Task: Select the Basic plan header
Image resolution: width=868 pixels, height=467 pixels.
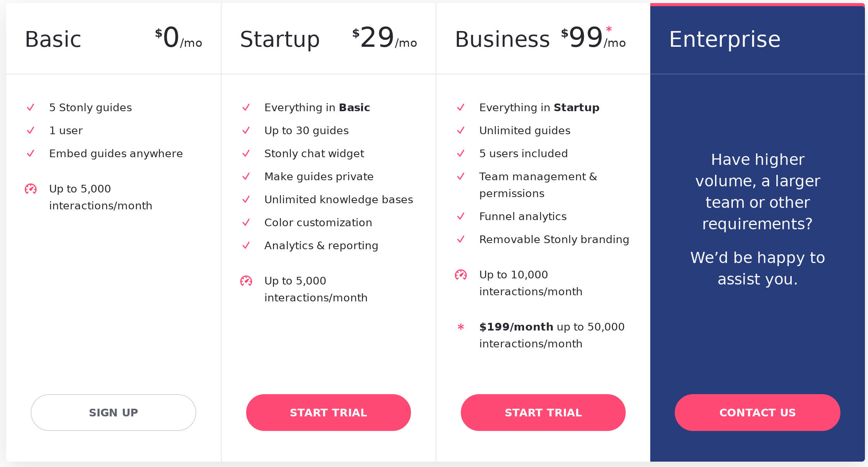Action: 53,38
